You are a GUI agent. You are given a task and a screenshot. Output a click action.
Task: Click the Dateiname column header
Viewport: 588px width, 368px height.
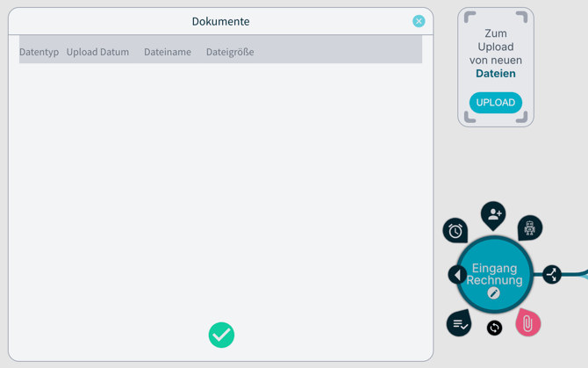(168, 52)
